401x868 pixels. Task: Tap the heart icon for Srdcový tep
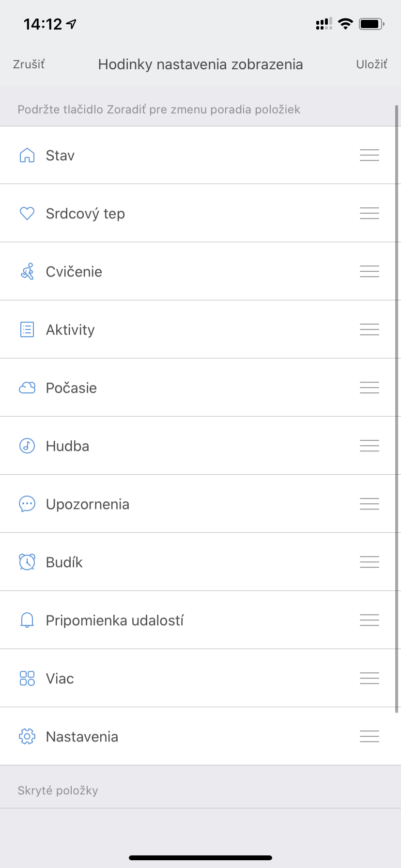27,213
